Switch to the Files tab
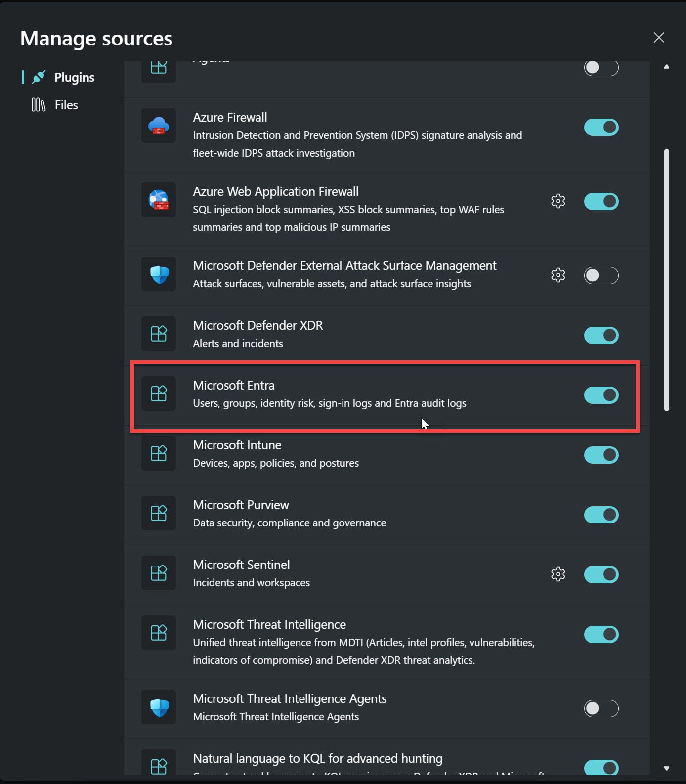 click(x=55, y=105)
